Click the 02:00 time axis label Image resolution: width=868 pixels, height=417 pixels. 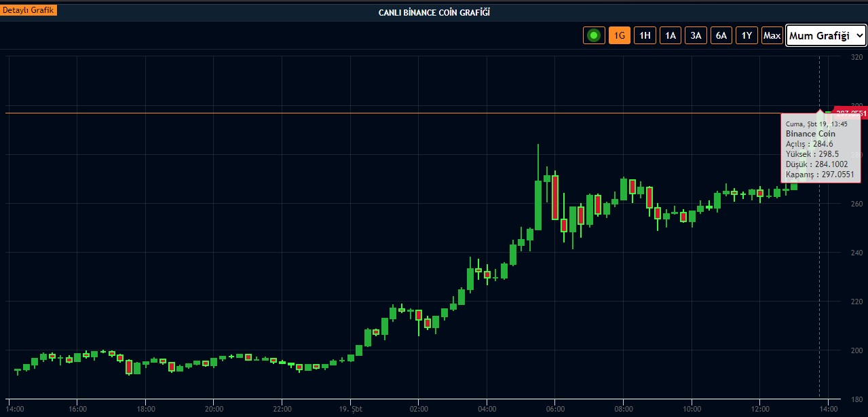pyautogui.click(x=419, y=409)
